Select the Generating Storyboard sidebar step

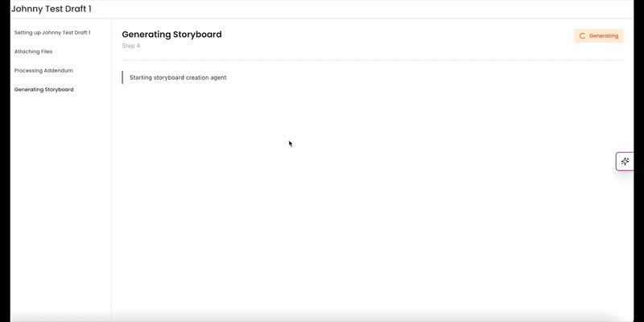pyautogui.click(x=44, y=89)
